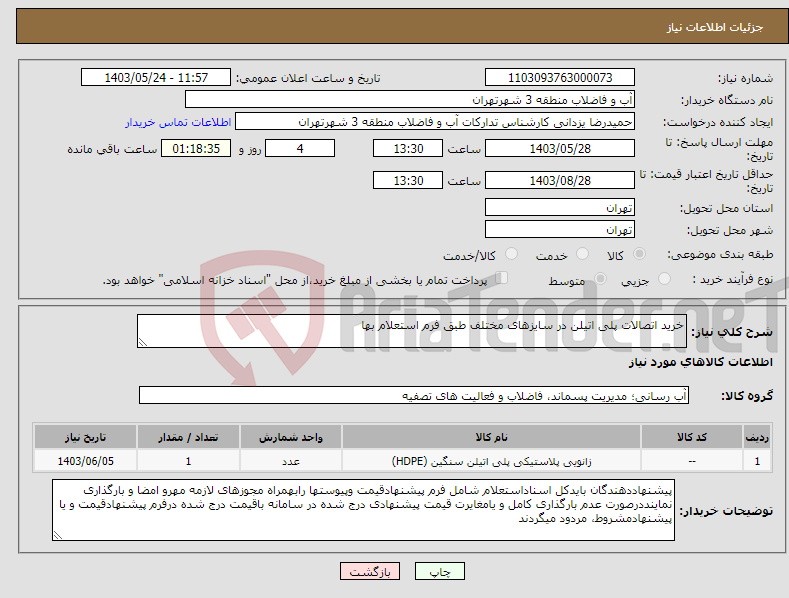
Task: Click the شرح کلی نیاز text area
Action: click(412, 331)
